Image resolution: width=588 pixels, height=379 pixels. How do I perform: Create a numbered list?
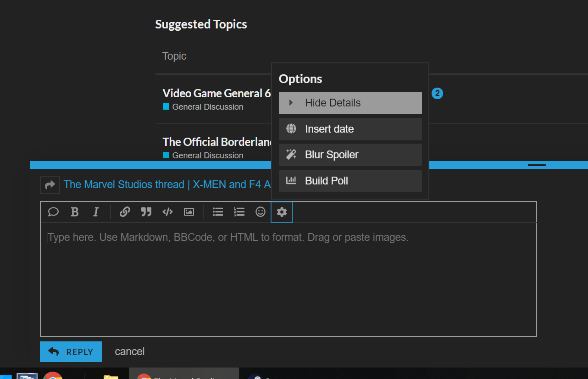tap(239, 212)
